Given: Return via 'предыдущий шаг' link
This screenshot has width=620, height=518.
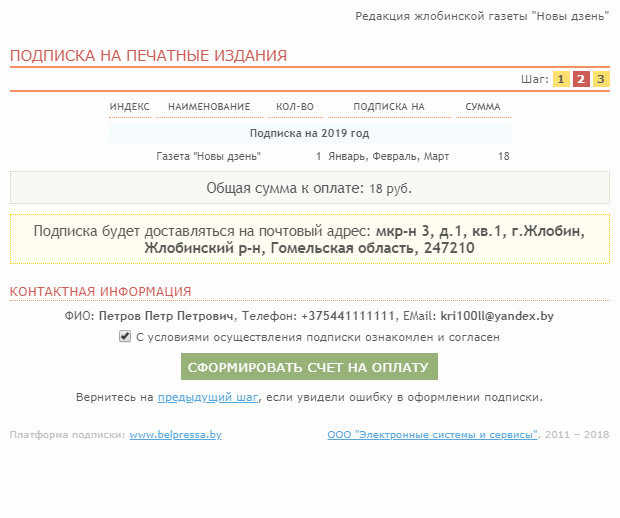Looking at the screenshot, I should 208,397.
